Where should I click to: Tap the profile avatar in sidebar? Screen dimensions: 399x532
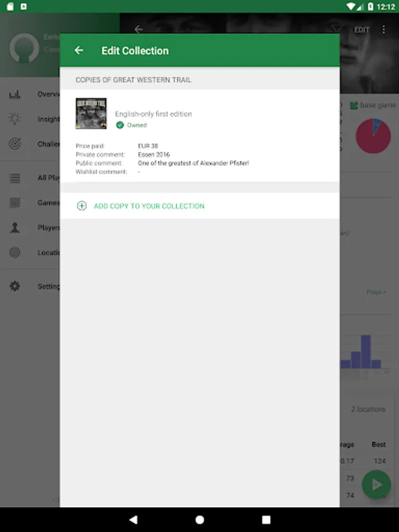pyautogui.click(x=24, y=48)
